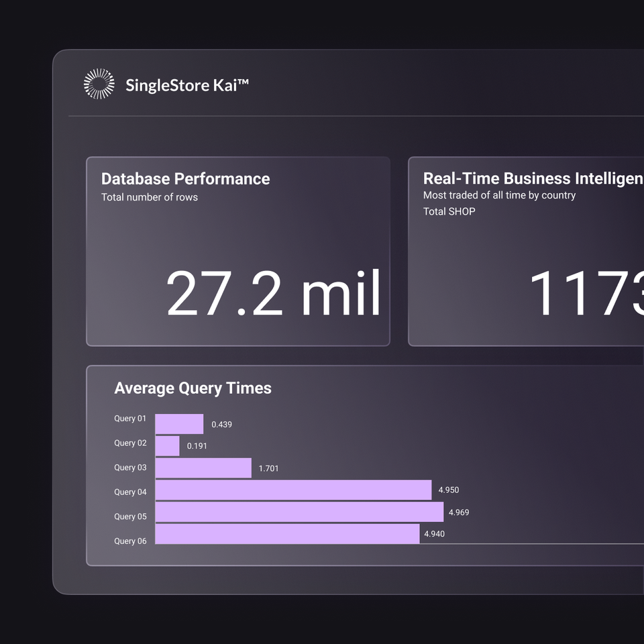Image resolution: width=644 pixels, height=644 pixels.
Task: Click the Query 05 bar value 4.969
Action: coord(459,513)
